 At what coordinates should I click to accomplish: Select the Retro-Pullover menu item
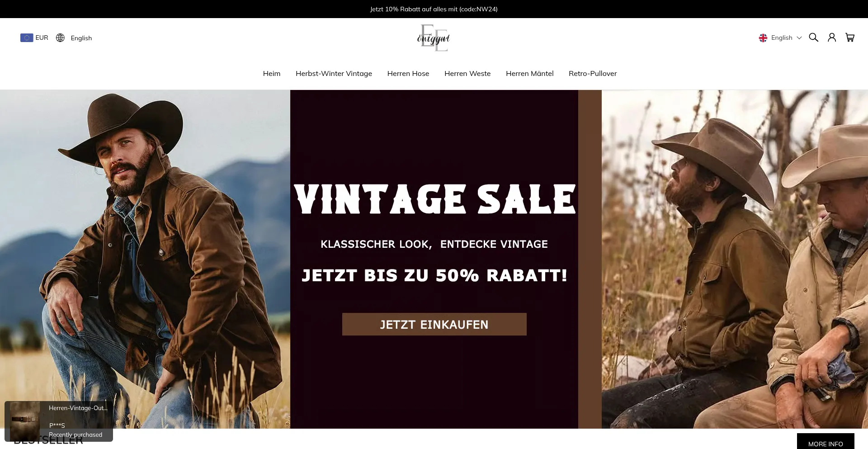coord(593,73)
